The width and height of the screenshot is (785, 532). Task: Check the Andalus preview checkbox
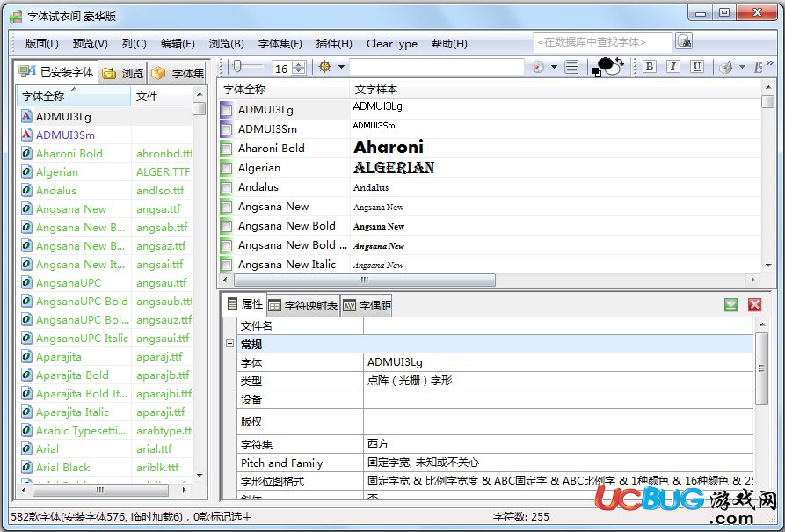(227, 187)
